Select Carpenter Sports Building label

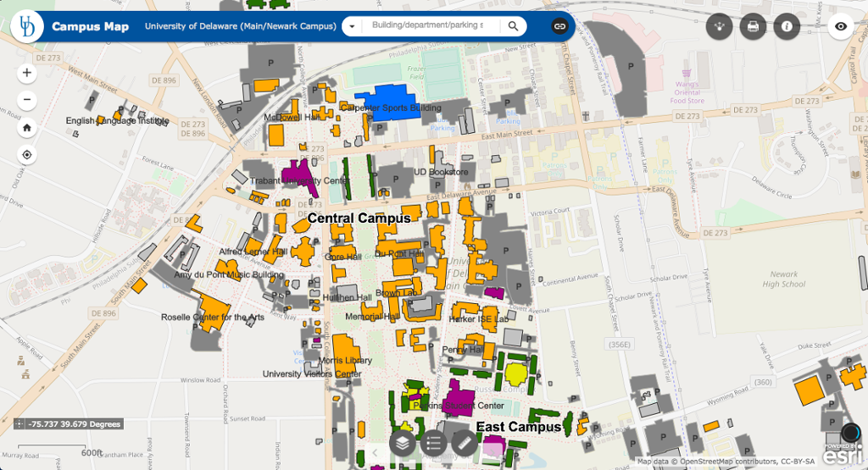(x=392, y=108)
